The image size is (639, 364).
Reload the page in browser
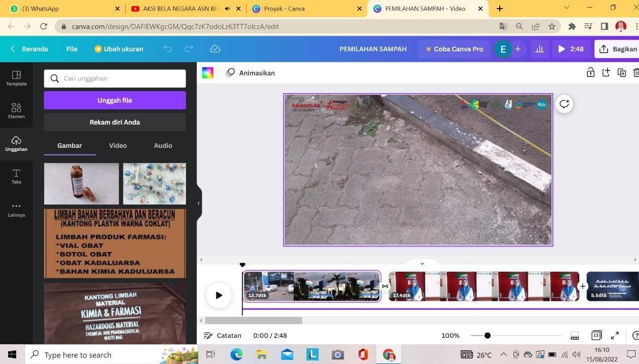tap(44, 26)
